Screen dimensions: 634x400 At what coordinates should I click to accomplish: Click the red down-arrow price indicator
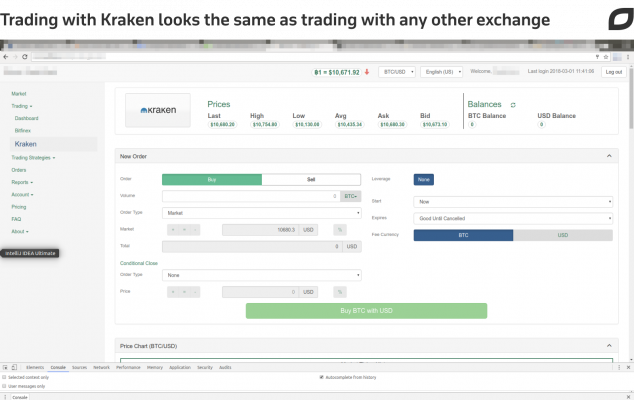pyautogui.click(x=367, y=72)
